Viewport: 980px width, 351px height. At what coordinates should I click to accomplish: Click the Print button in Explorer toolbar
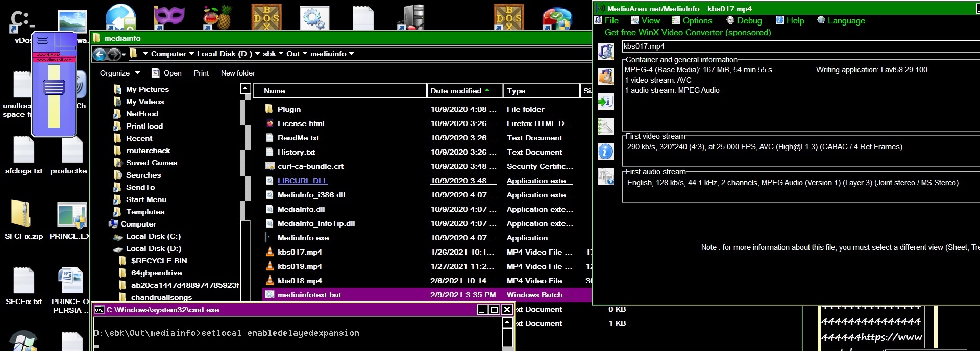(x=201, y=73)
